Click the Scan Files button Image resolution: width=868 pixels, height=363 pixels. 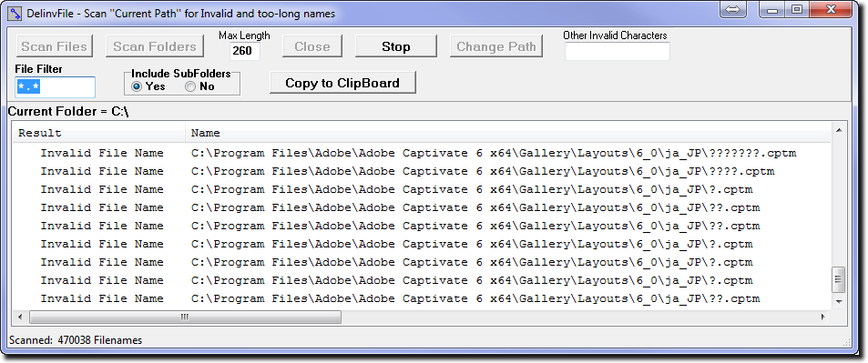coord(55,46)
